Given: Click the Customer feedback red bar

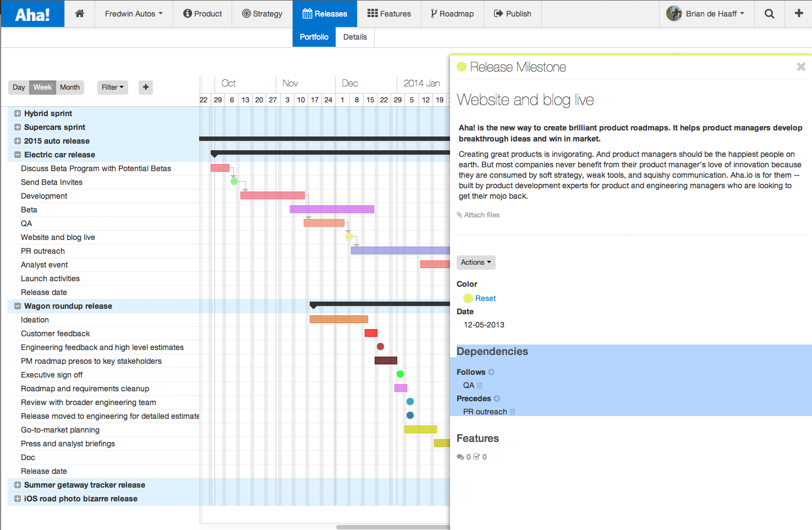Looking at the screenshot, I should pos(371,333).
